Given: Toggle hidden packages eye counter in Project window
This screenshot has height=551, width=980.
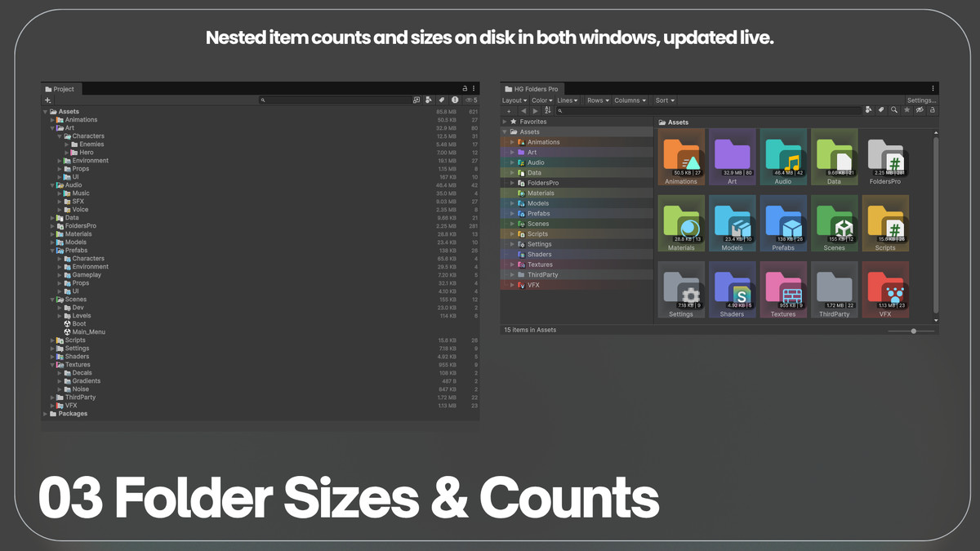Looking at the screenshot, I should (471, 100).
